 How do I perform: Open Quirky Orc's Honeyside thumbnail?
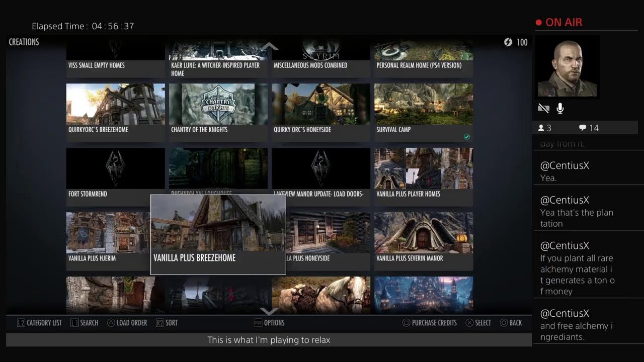coord(321,104)
